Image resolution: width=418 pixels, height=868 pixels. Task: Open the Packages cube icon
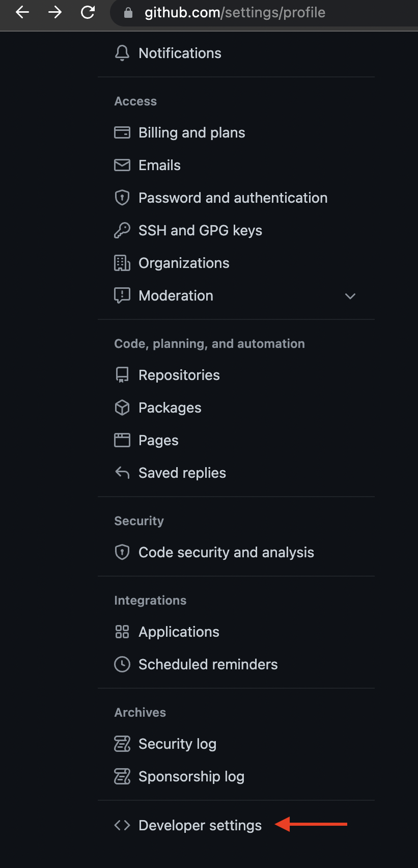(122, 408)
